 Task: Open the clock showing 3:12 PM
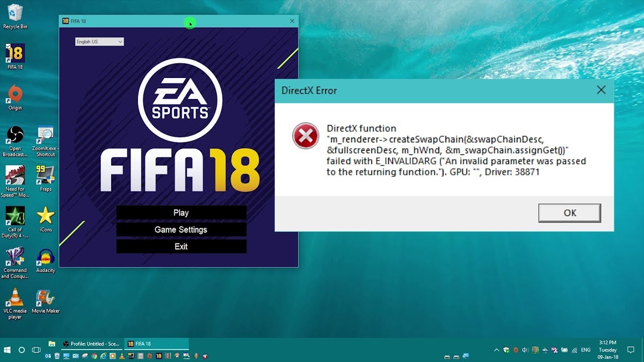point(608,350)
